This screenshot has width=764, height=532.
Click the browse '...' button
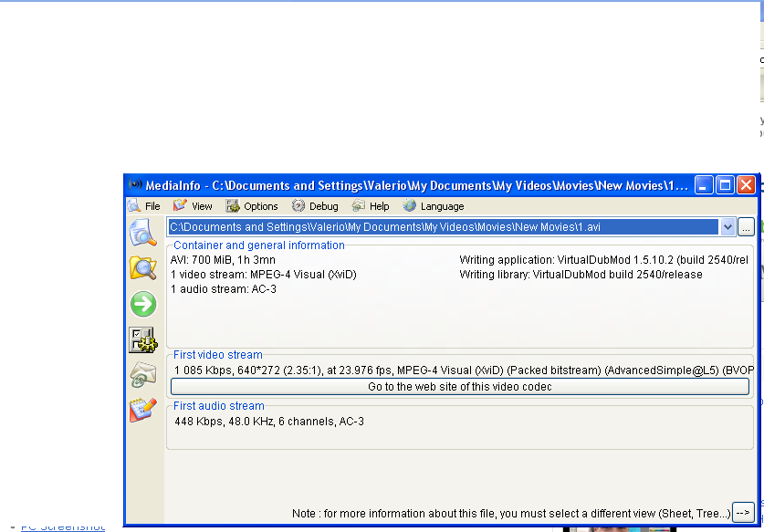coord(746,227)
